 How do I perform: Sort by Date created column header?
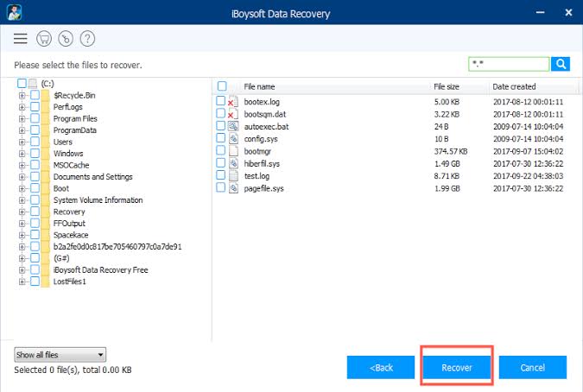(514, 86)
